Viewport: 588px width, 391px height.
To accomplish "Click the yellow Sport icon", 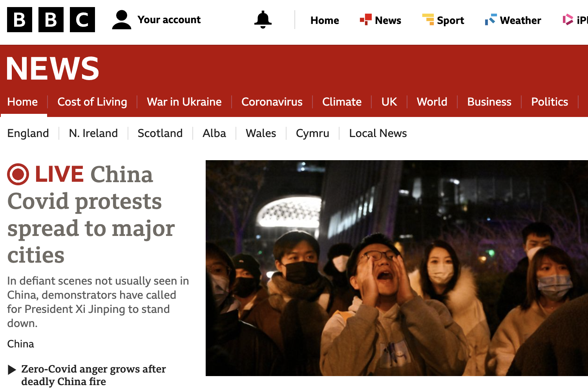I will tap(428, 19).
